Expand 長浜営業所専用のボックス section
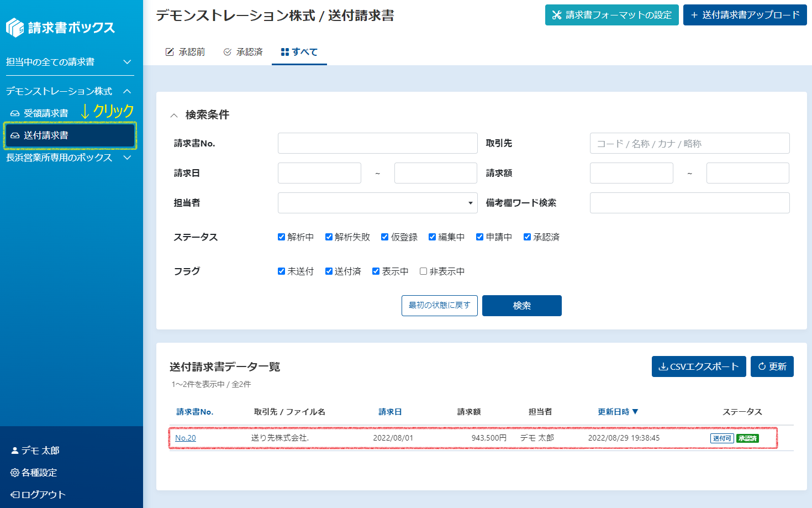 click(x=70, y=158)
